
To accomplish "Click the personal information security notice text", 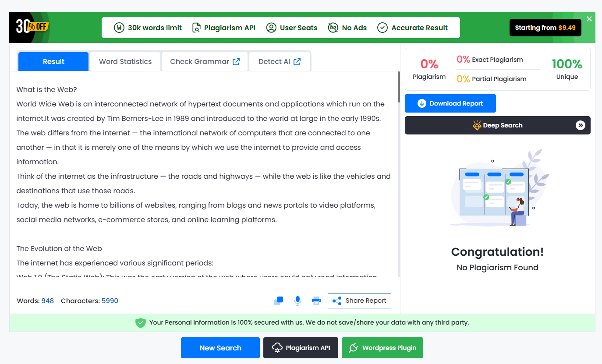I will tap(309, 322).
